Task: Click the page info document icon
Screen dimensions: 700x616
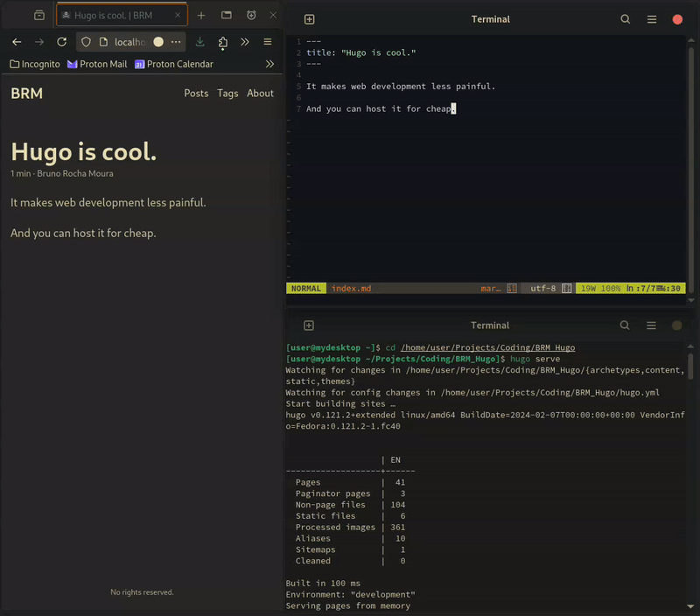Action: click(x=103, y=42)
